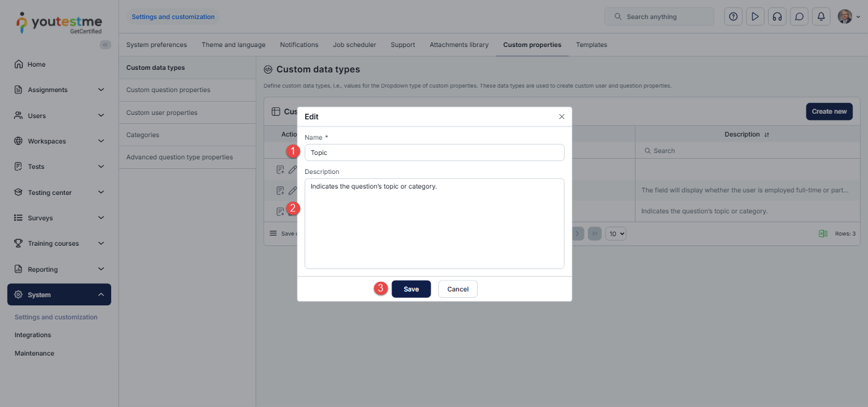Collapse the System menu chevron
The height and width of the screenshot is (407, 868).
pyautogui.click(x=101, y=295)
